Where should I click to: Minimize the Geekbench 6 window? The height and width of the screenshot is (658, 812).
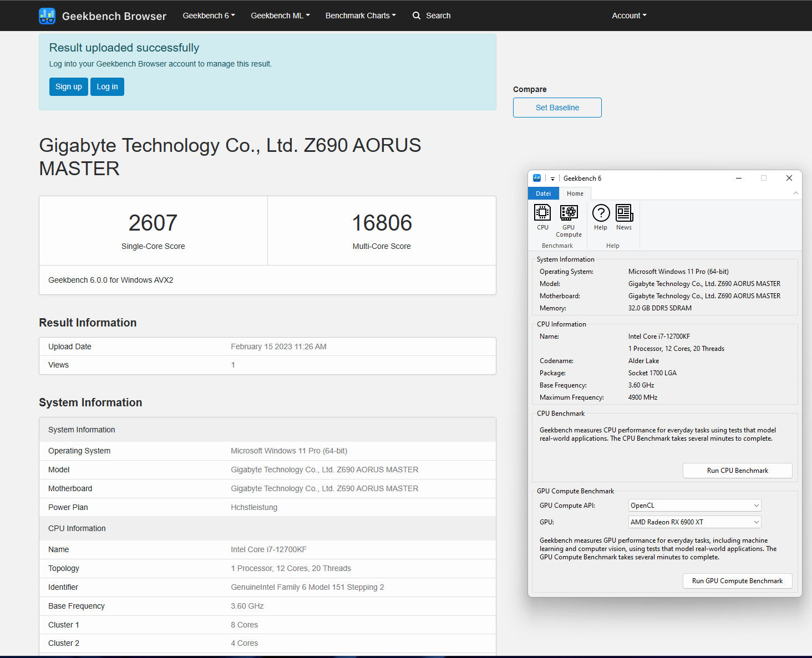(739, 178)
